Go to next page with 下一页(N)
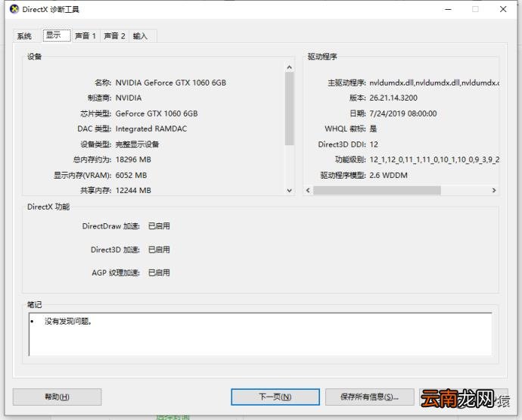 pos(275,397)
